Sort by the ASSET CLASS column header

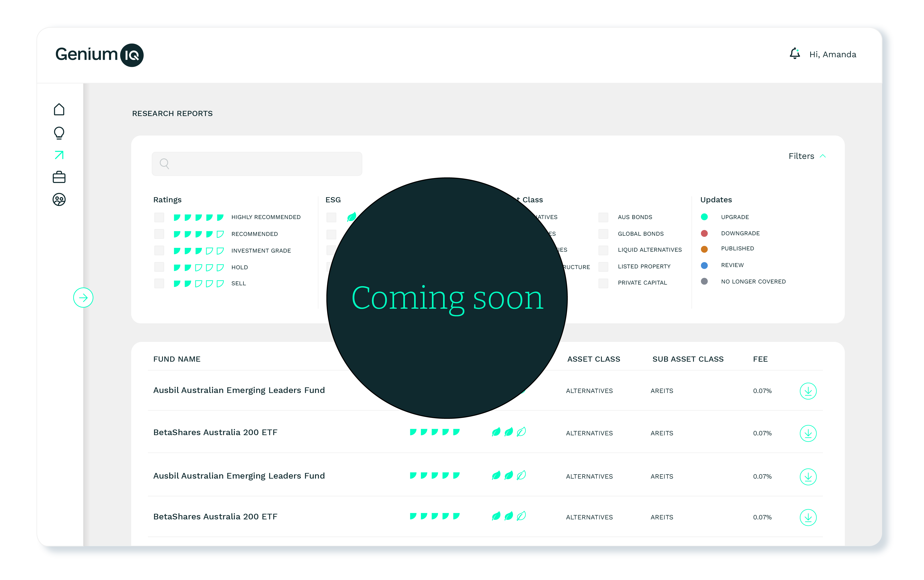[x=594, y=359]
